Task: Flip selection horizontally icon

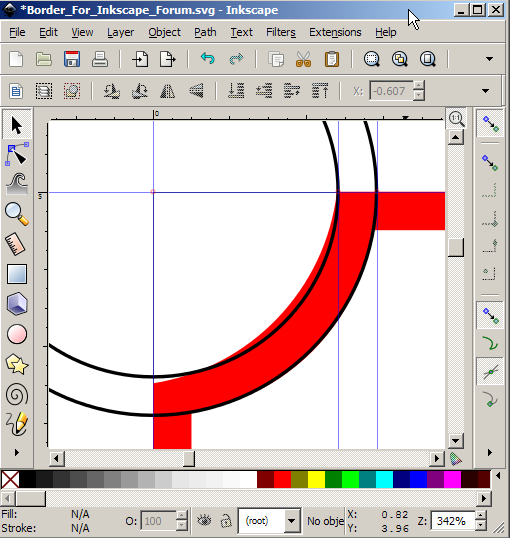Action: click(x=168, y=91)
